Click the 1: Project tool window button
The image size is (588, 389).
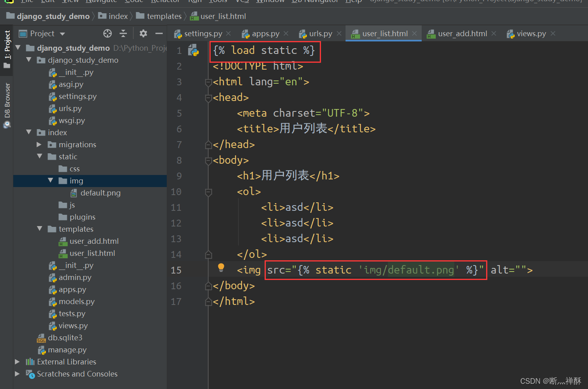coord(7,49)
